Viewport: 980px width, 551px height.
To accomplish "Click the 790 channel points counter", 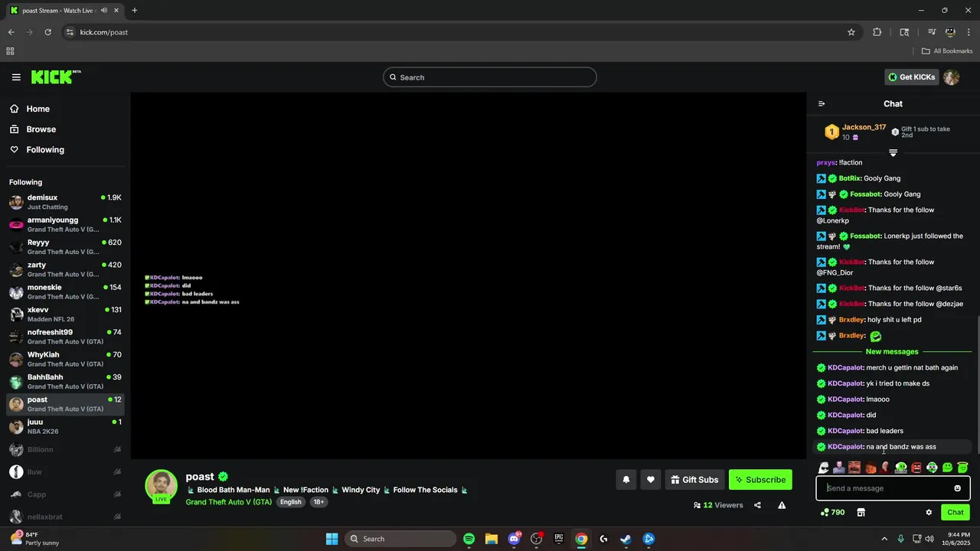I will [x=832, y=513].
